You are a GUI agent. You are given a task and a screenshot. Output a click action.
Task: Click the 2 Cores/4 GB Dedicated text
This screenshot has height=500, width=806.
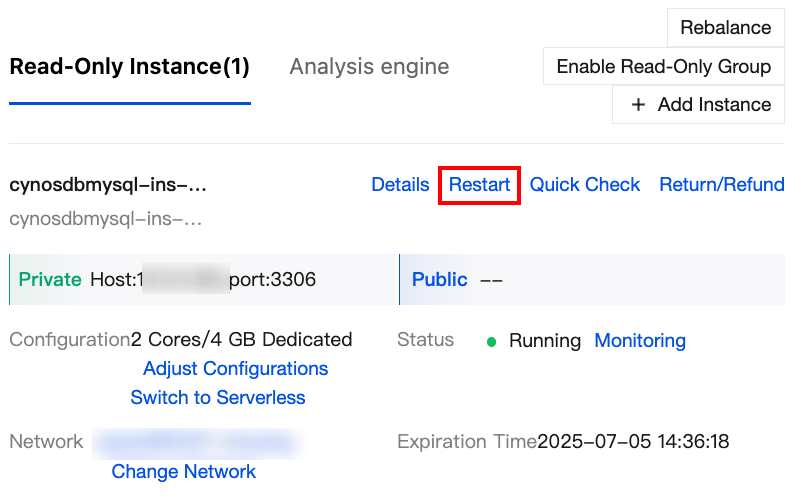(x=242, y=340)
